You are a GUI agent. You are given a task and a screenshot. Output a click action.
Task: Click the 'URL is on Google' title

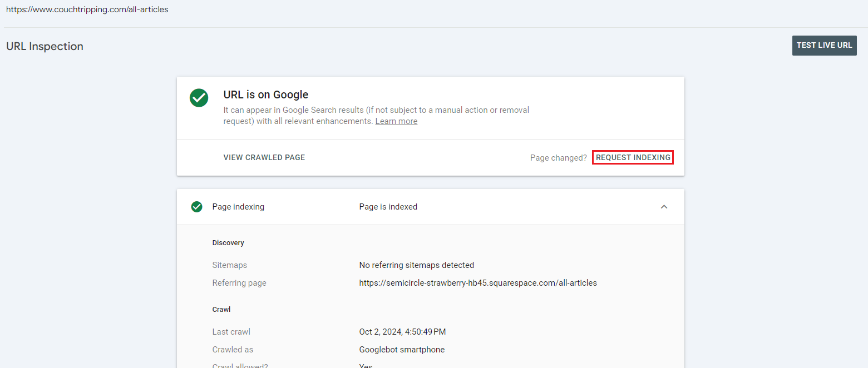click(266, 95)
